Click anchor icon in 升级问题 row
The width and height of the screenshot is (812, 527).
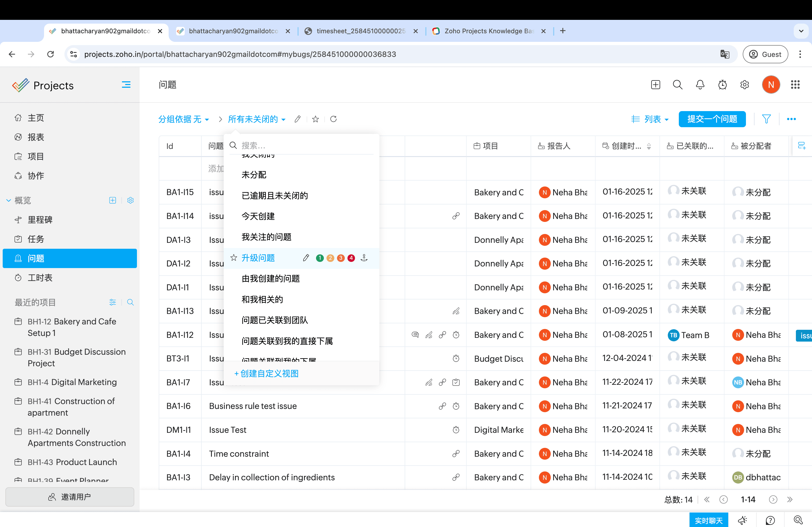point(364,258)
